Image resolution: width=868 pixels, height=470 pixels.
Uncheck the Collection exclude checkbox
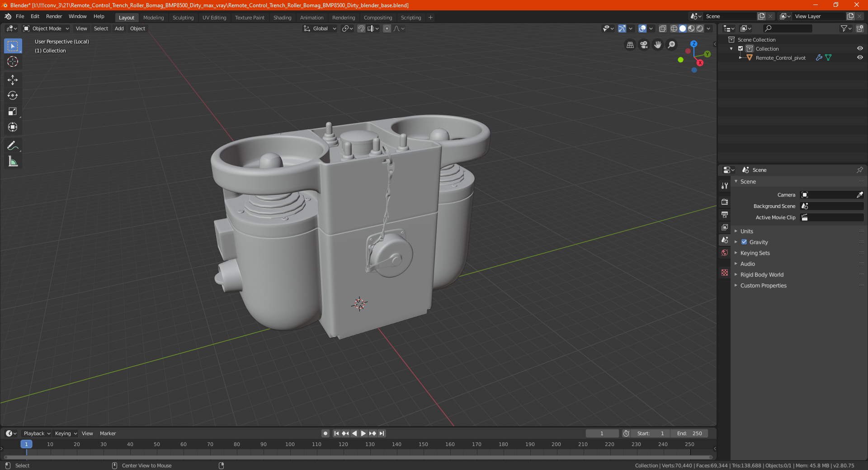click(741, 49)
